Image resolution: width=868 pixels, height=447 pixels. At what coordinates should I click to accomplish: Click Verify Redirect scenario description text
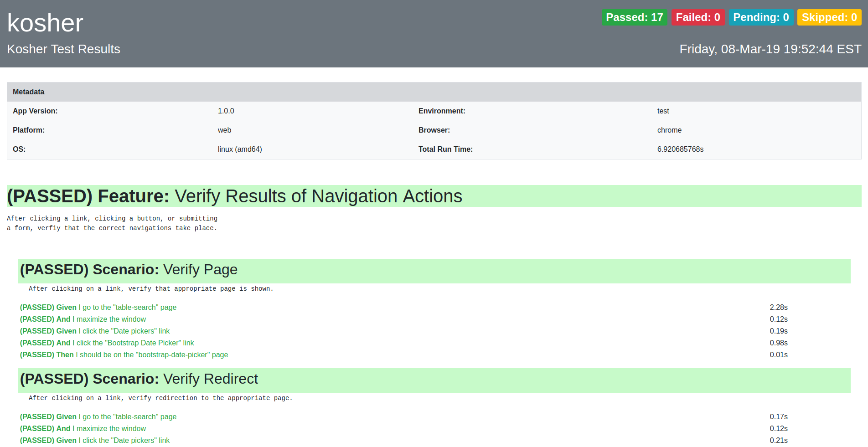160,398
